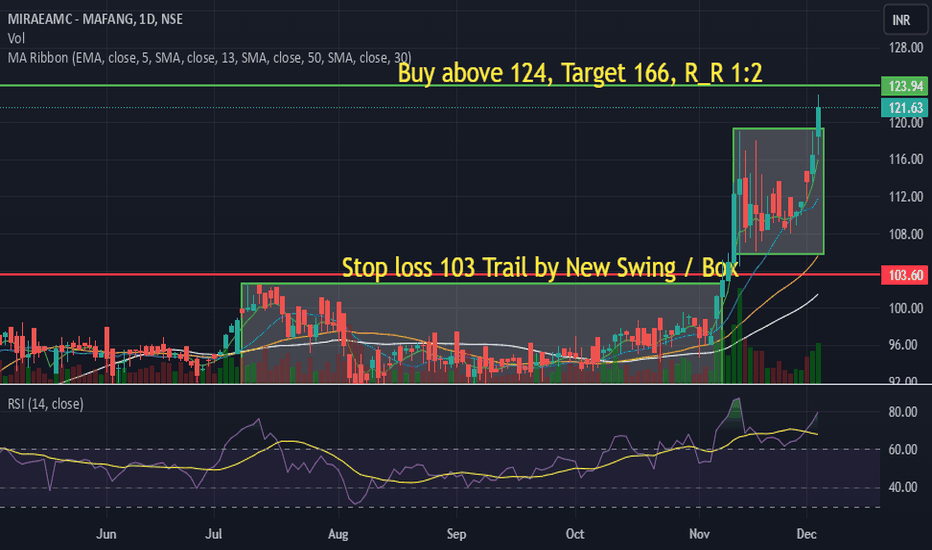932x550 pixels.
Task: Click the 128.00 price axis value
Action: click(905, 48)
